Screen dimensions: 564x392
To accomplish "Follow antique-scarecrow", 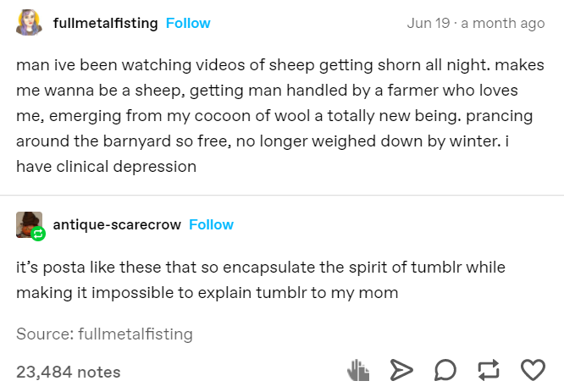I will click(211, 224).
